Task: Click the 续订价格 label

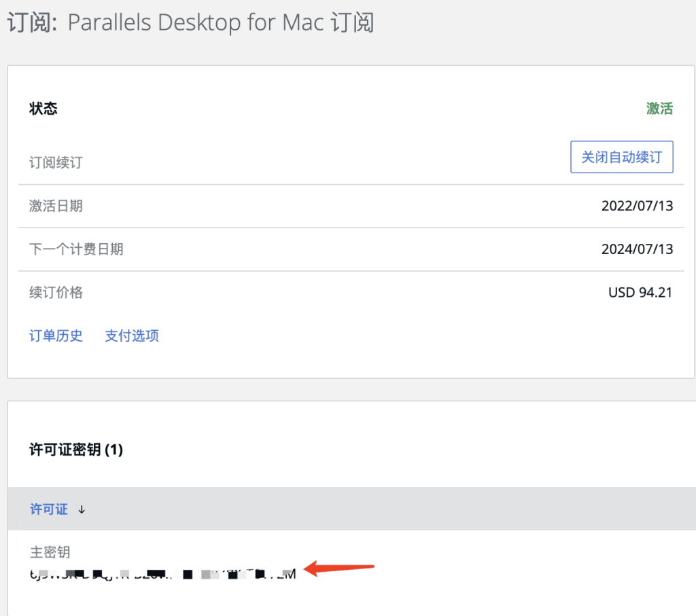Action: 56,293
